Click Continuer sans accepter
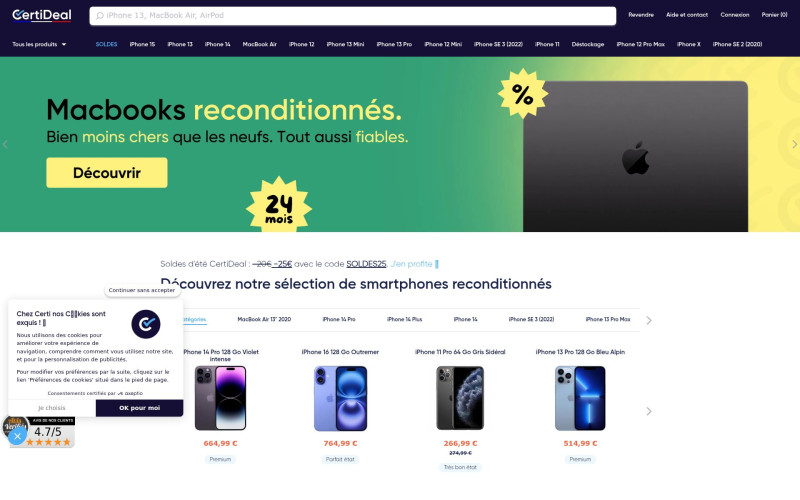Image resolution: width=800 pixels, height=500 pixels. click(x=142, y=290)
